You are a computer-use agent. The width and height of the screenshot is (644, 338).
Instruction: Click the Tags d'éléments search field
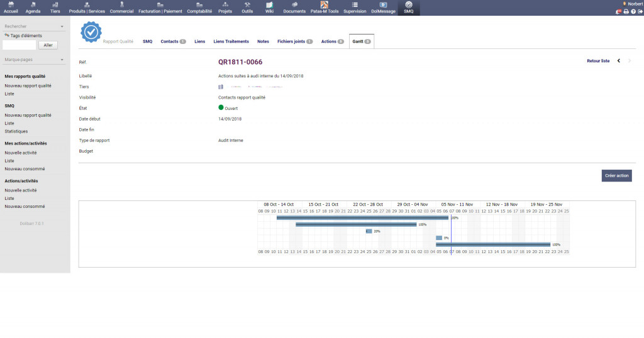click(19, 45)
